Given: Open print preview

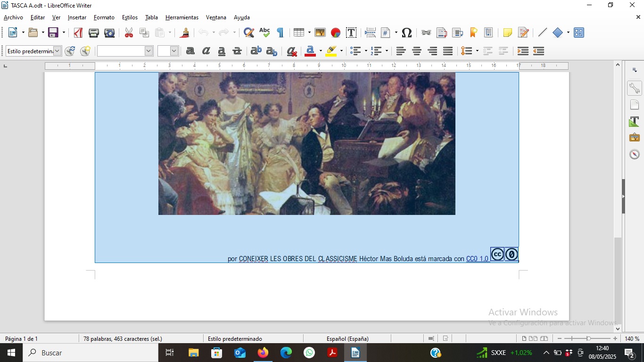Looking at the screenshot, I should click(x=109, y=33).
